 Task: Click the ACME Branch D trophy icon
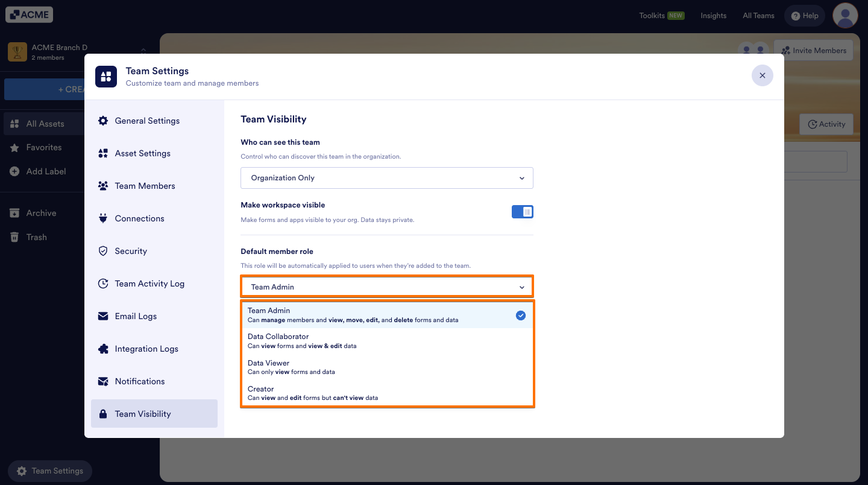point(17,52)
